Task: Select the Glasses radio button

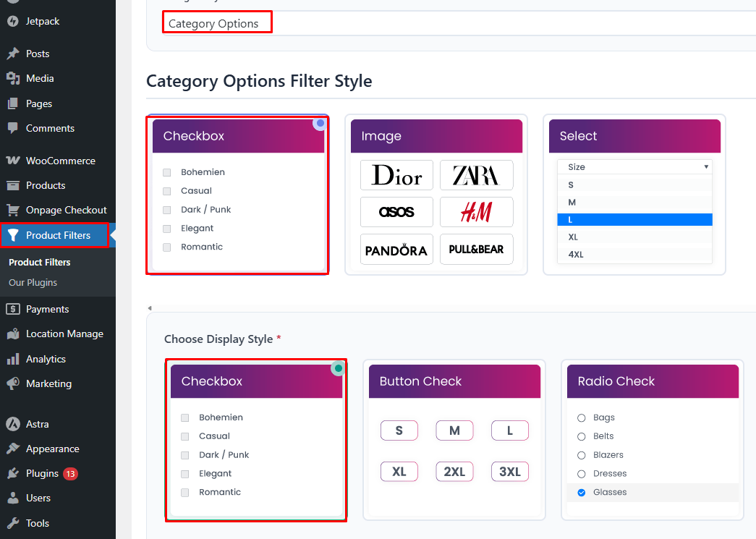Action: pyautogui.click(x=582, y=493)
